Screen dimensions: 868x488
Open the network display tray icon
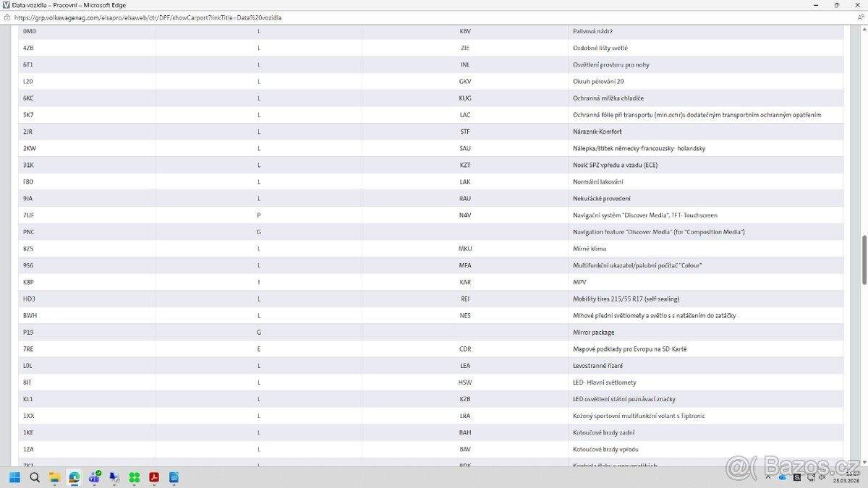tap(809, 477)
